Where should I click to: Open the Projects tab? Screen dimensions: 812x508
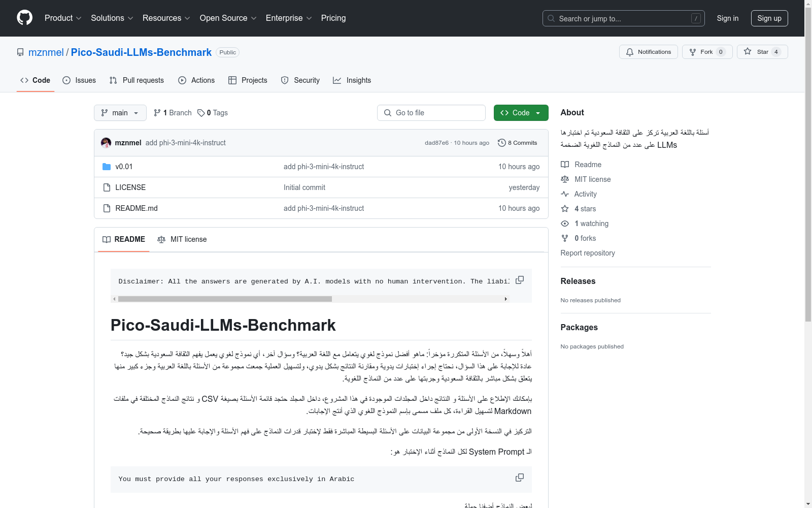click(x=248, y=80)
